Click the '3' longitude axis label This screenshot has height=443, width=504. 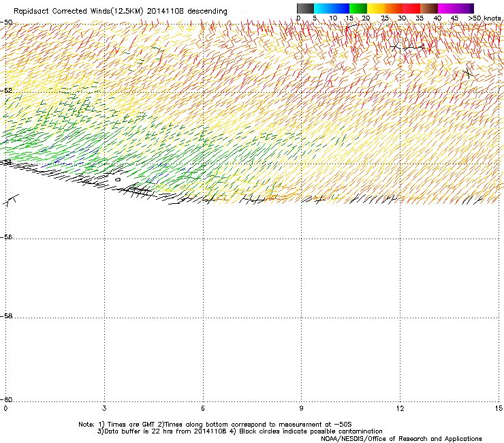point(104,408)
